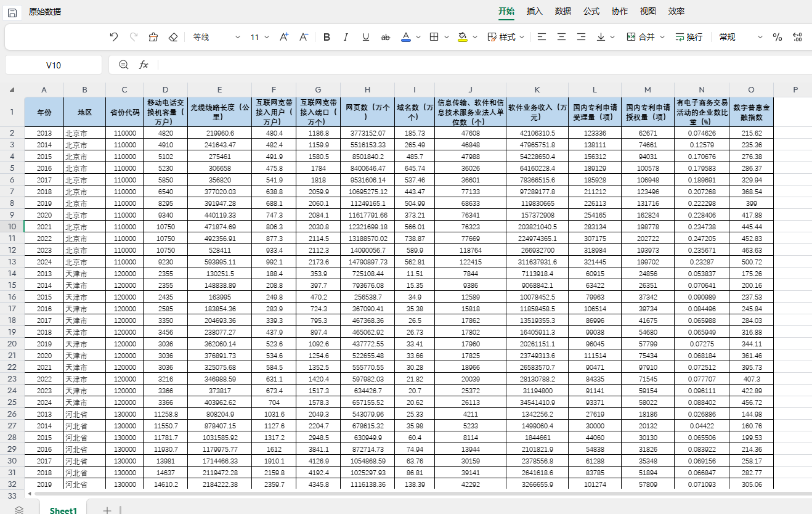Click the Clear formatting eraser icon
The width and height of the screenshot is (812, 514).
pos(173,37)
